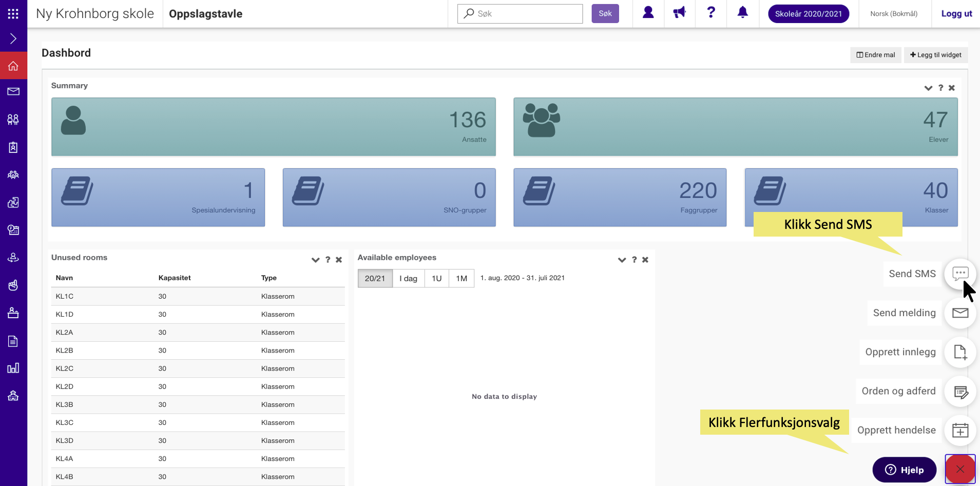This screenshot has width=980, height=486.
Task: Select the KL2A room row
Action: (x=198, y=332)
